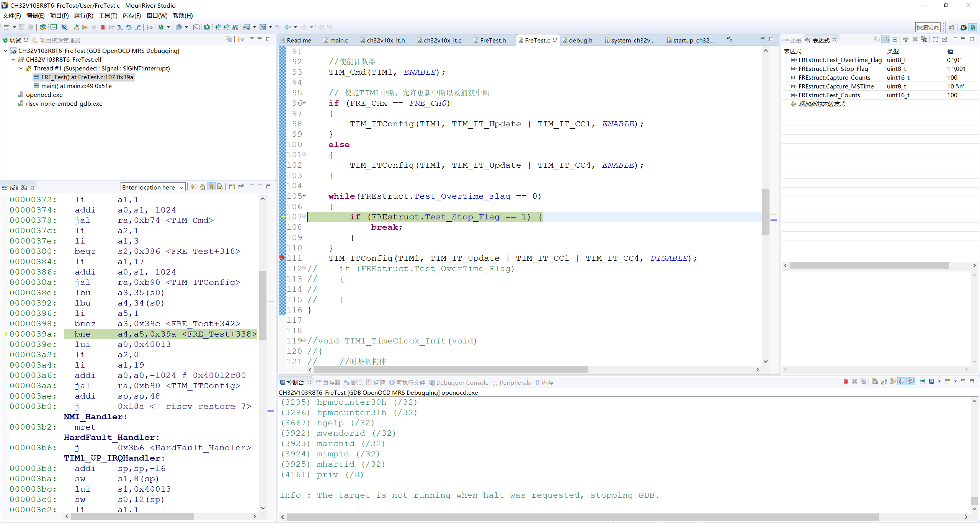Click Remove All Terminated Launches icon in debug view
Screen dimensions: 980x523
[x=229, y=39]
